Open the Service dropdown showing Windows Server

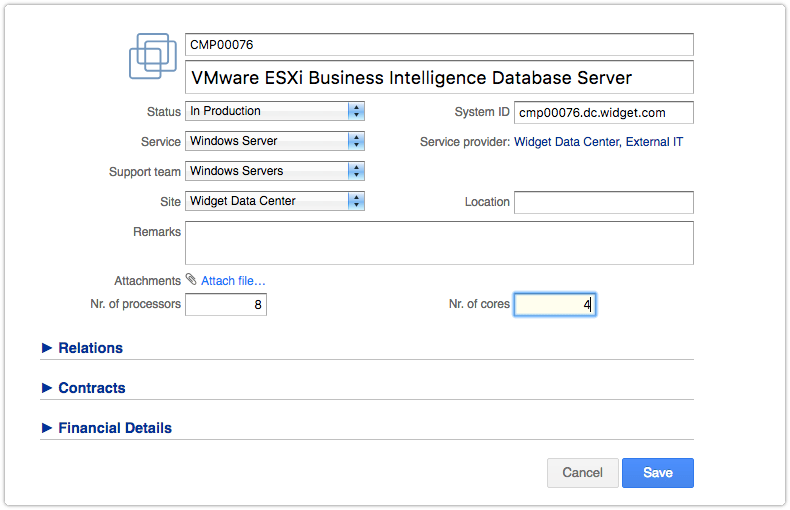tap(275, 141)
